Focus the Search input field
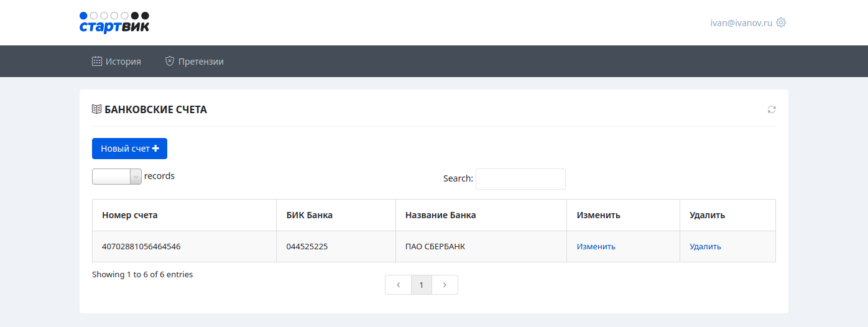868x327 pixels. tap(520, 179)
